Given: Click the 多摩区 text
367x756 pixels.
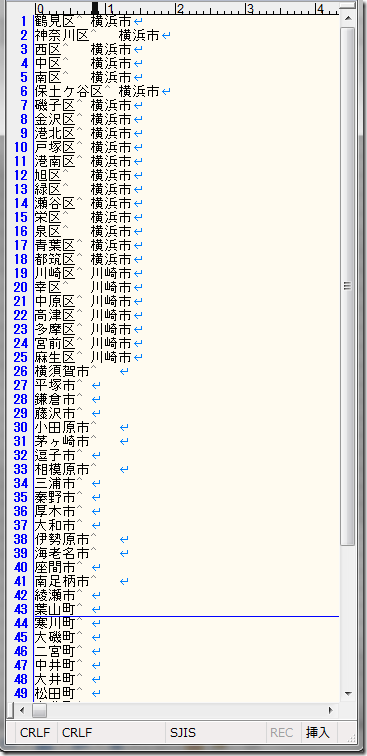Looking at the screenshot, I should point(55,329).
